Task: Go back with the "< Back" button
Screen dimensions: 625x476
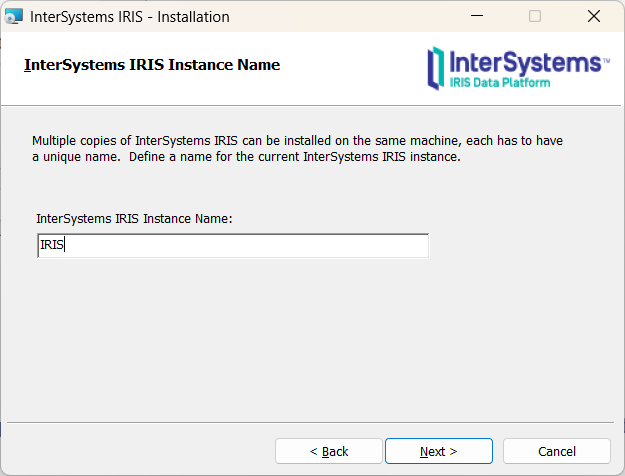Action: tap(328, 451)
